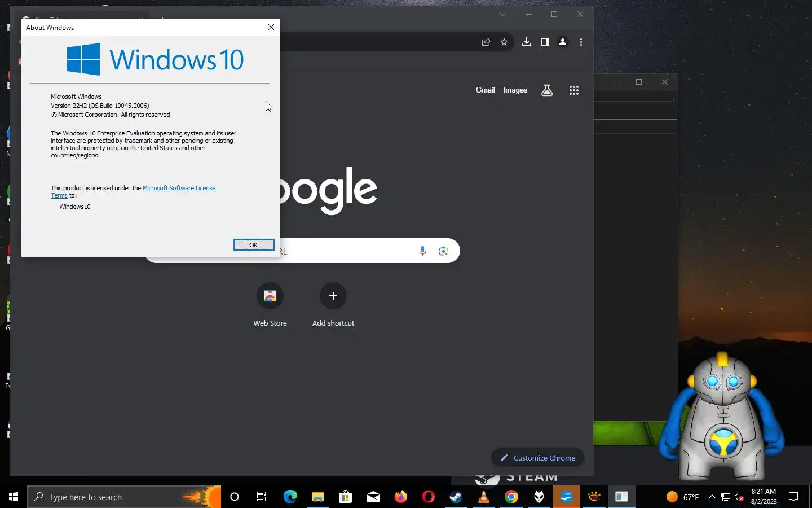The width and height of the screenshot is (812, 508).
Task: Click OK in About Windows dialog
Action: (x=254, y=244)
